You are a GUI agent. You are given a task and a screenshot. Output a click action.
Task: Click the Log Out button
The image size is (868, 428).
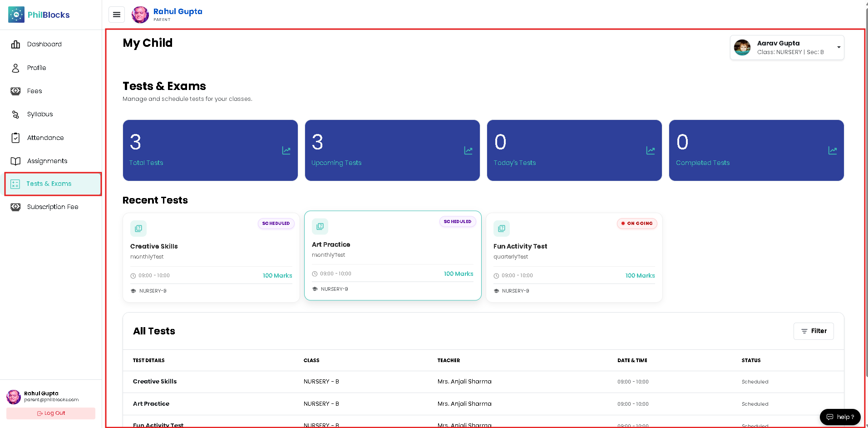click(51, 413)
